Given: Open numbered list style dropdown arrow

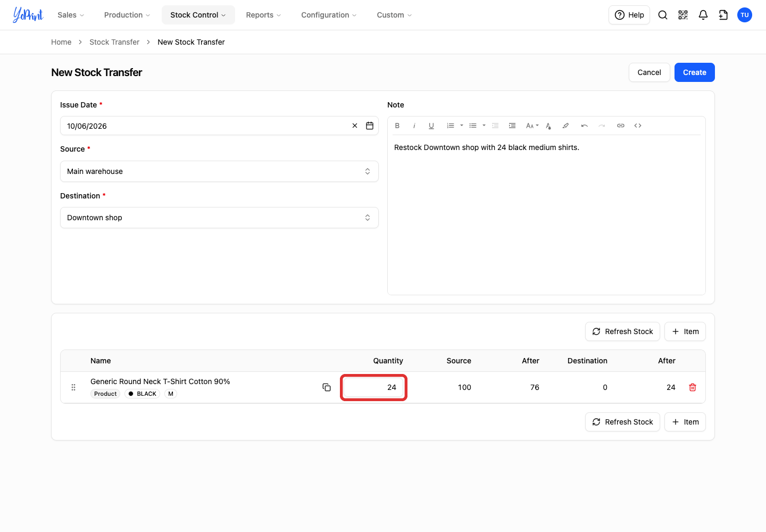Looking at the screenshot, I should click(x=462, y=126).
